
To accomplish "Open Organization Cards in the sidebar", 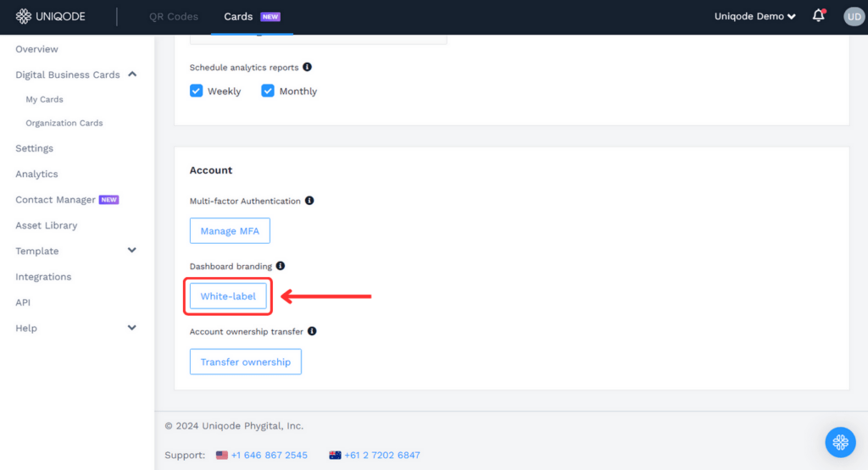I will coord(64,123).
